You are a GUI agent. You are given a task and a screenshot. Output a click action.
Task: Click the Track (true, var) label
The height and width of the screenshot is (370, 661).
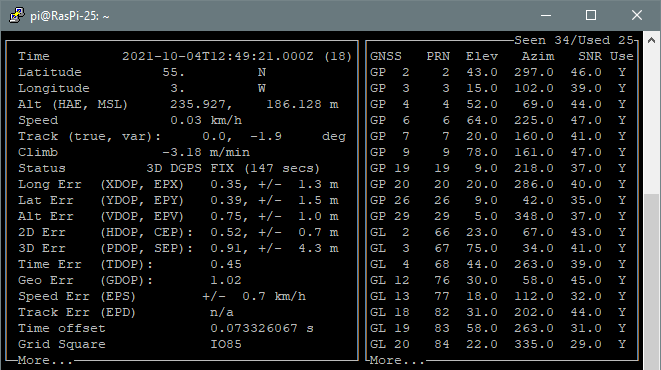pyautogui.click(x=89, y=137)
